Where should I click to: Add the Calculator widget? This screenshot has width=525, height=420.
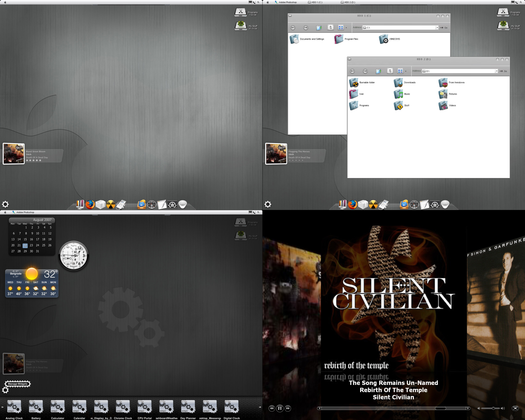[58, 410]
